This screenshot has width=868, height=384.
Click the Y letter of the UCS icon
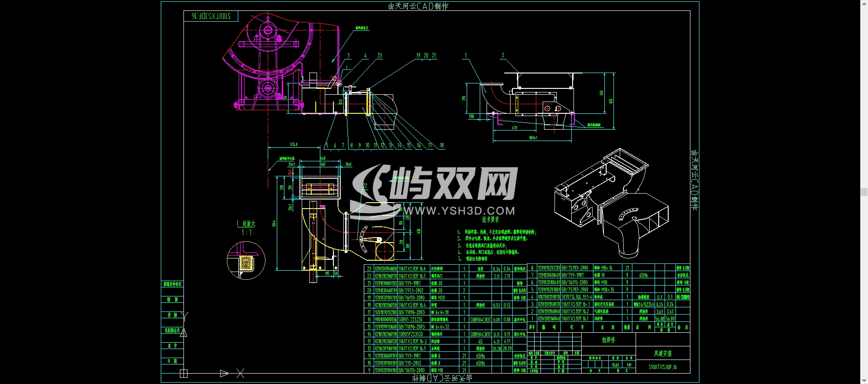[184, 316]
